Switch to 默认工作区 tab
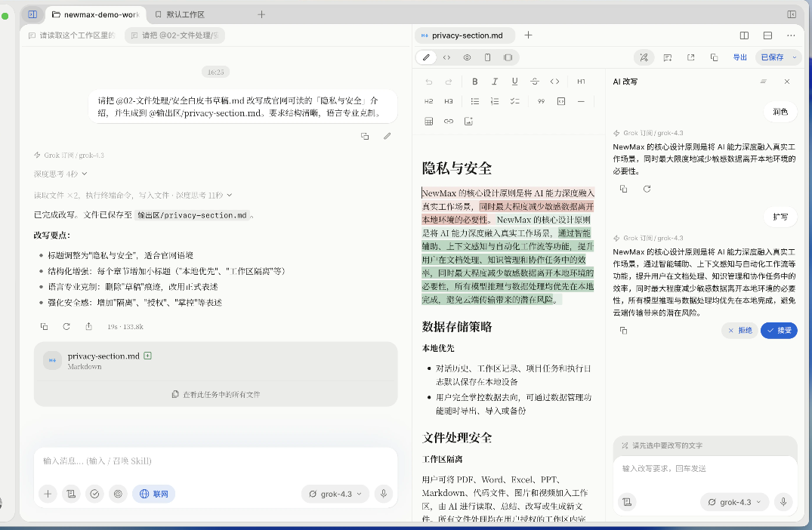The height and width of the screenshot is (530, 812). coord(181,14)
